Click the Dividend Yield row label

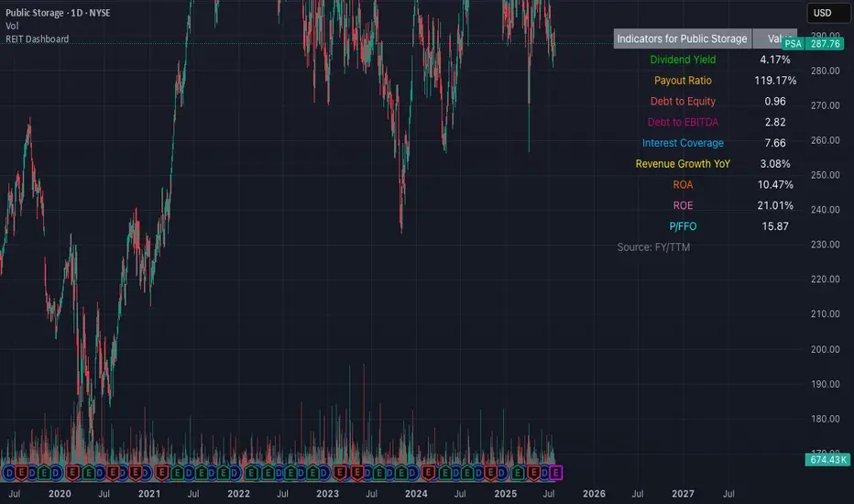[x=683, y=60]
